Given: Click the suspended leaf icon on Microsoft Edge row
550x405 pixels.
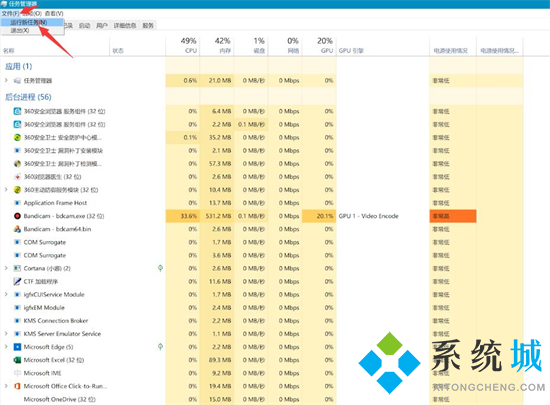Looking at the screenshot, I should point(160,347).
